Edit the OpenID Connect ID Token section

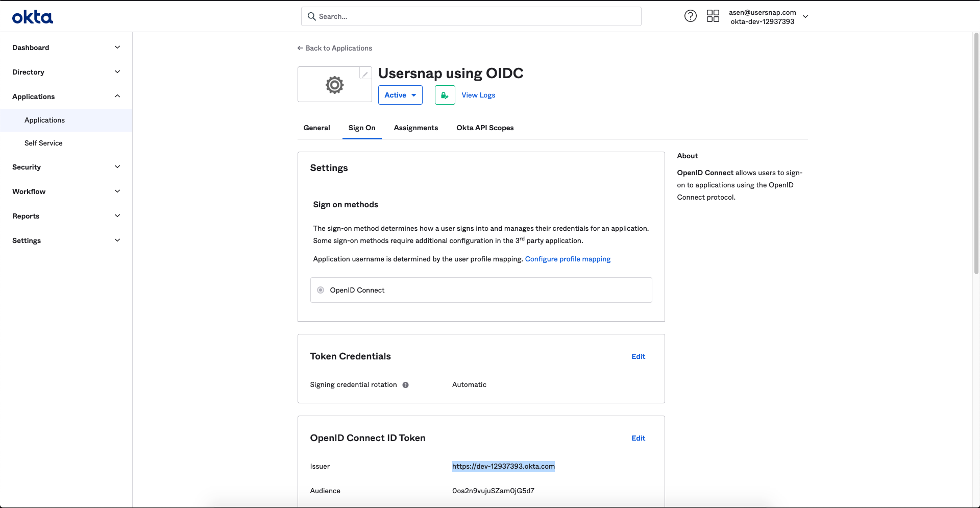[x=638, y=438]
